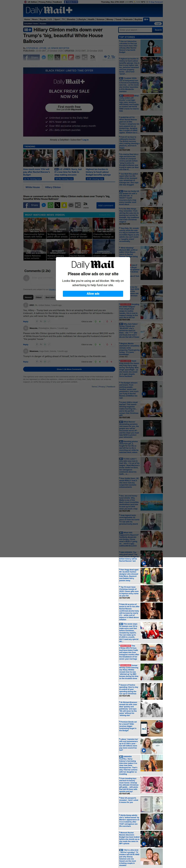Open the White House topic tag
186x868 pixels.
33,187
